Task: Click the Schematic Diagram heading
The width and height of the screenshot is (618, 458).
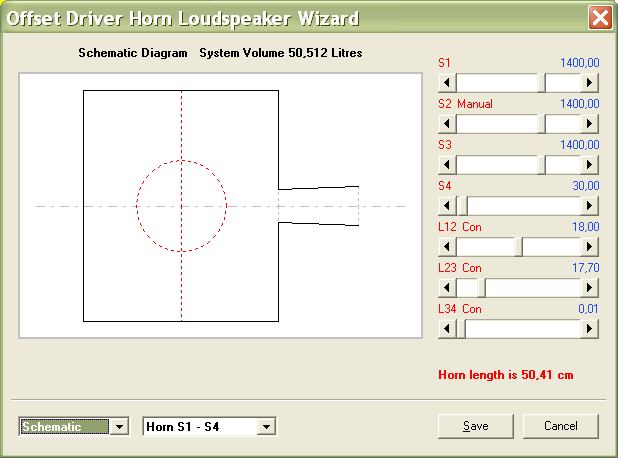Action: pos(133,53)
